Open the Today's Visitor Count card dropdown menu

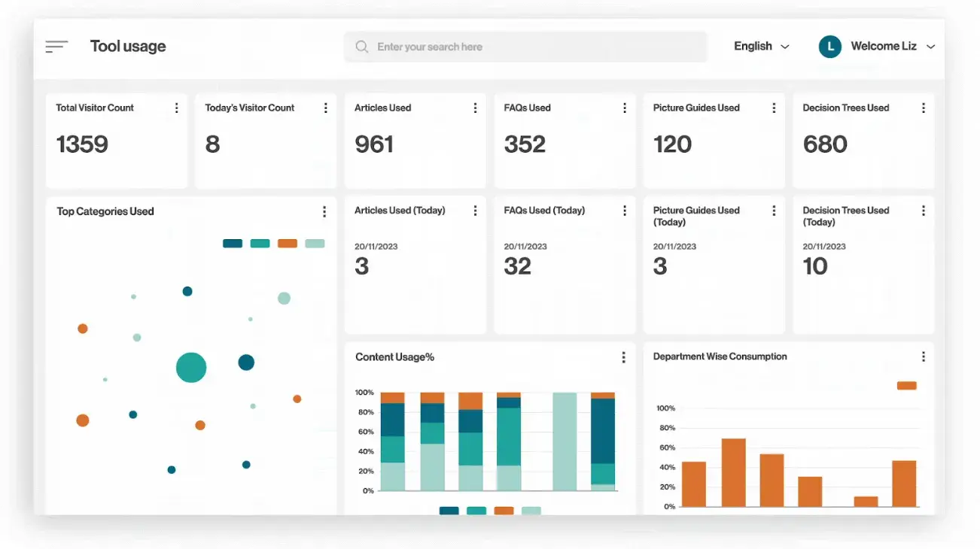325,108
